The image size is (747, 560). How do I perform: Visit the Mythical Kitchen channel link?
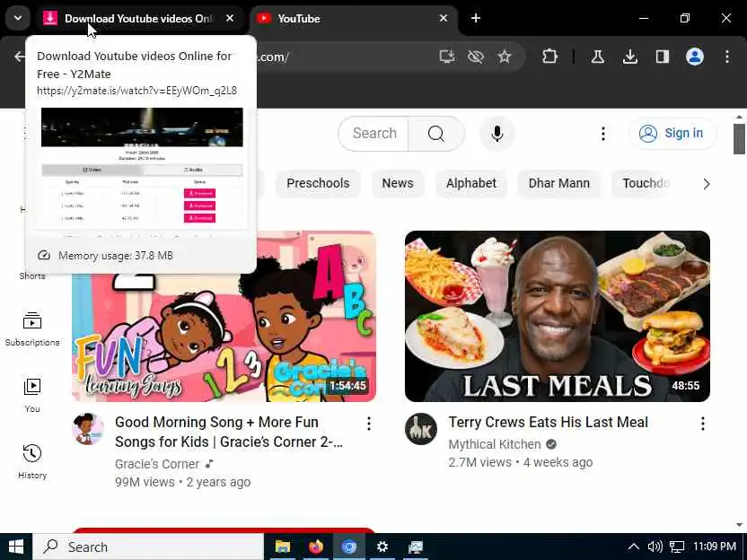click(495, 444)
